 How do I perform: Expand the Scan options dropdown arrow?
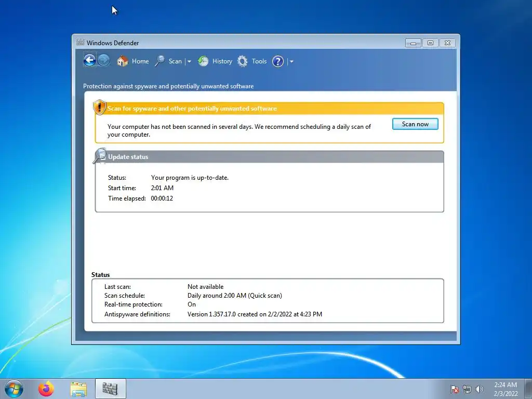[189, 62]
